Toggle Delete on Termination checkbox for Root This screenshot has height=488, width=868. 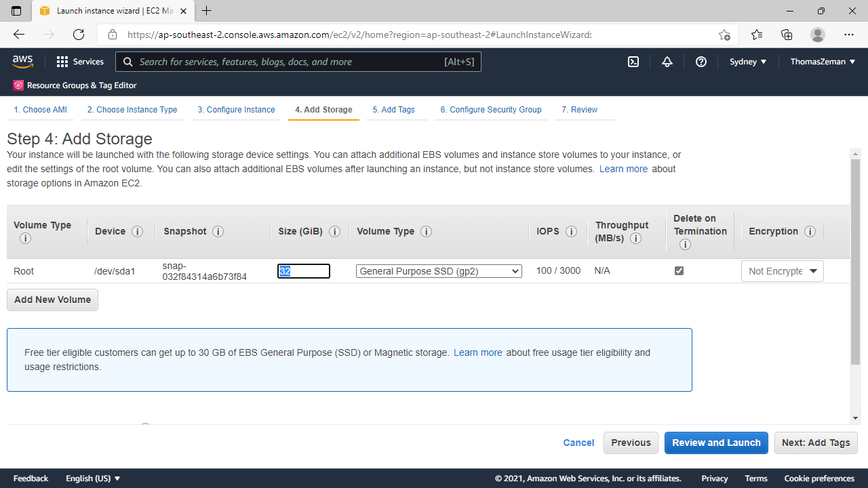click(x=679, y=271)
